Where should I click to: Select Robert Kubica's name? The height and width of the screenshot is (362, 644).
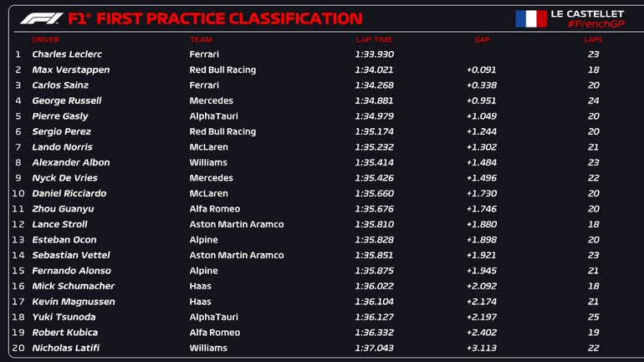(x=65, y=332)
